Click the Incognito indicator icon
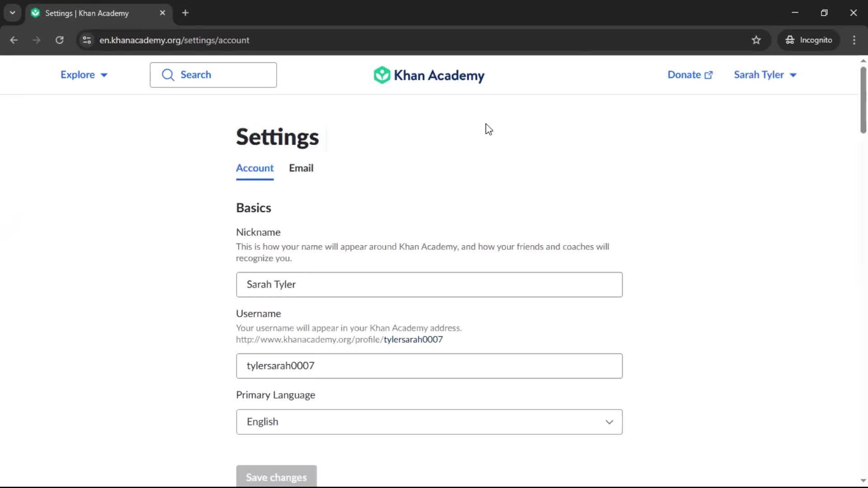868x488 pixels. [x=790, y=40]
